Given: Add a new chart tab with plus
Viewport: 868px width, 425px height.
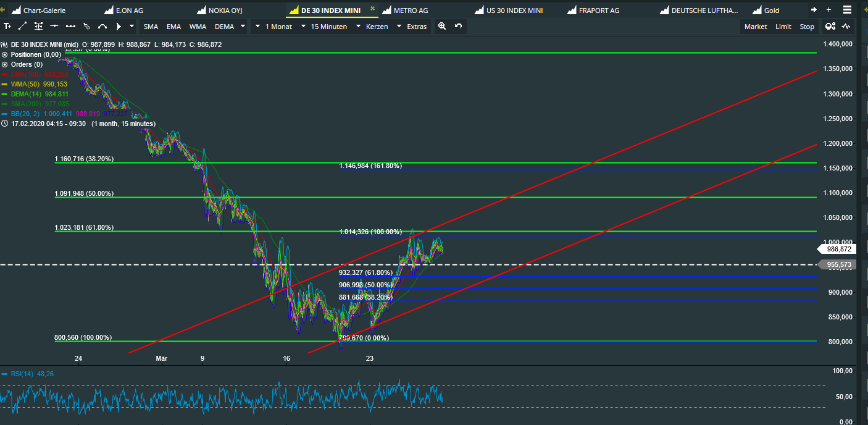Looking at the screenshot, I should click(x=828, y=10).
